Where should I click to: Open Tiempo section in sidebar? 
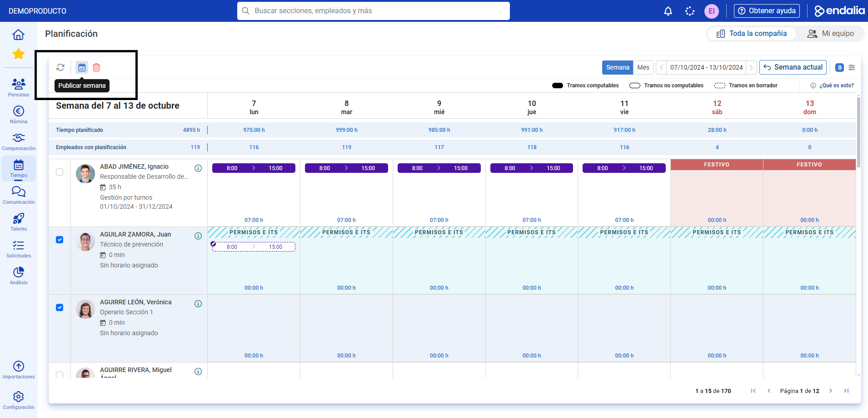click(19, 168)
